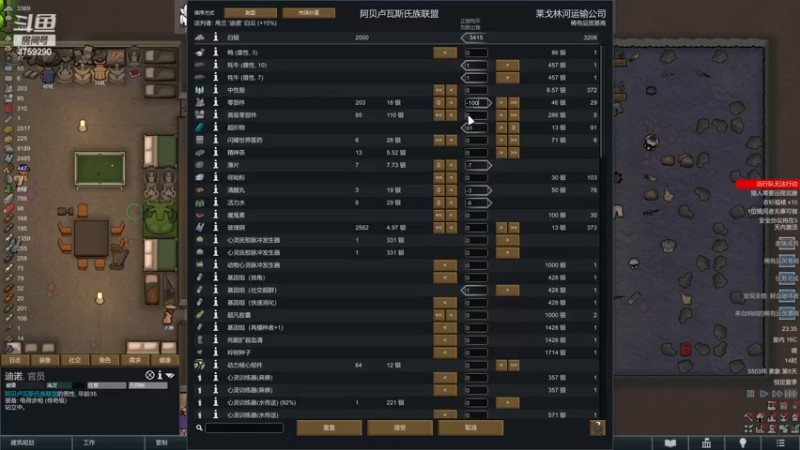Click the 动物心灵脉冲发生器 item name
The image size is (800, 450).
coord(254,265)
